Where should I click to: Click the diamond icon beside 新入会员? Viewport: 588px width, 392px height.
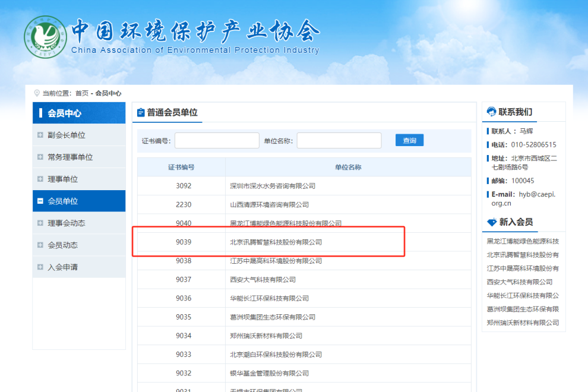coord(492,222)
